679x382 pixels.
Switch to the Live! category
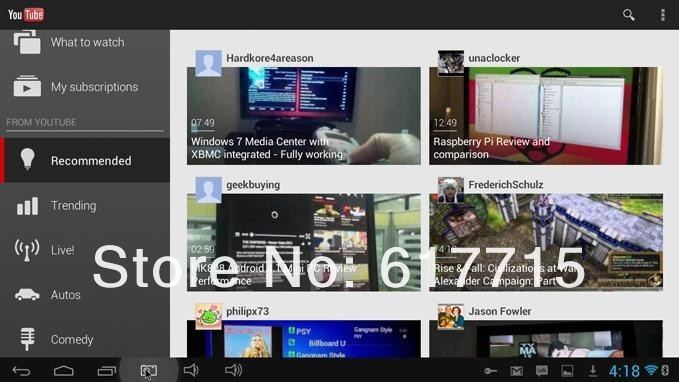[x=85, y=250]
